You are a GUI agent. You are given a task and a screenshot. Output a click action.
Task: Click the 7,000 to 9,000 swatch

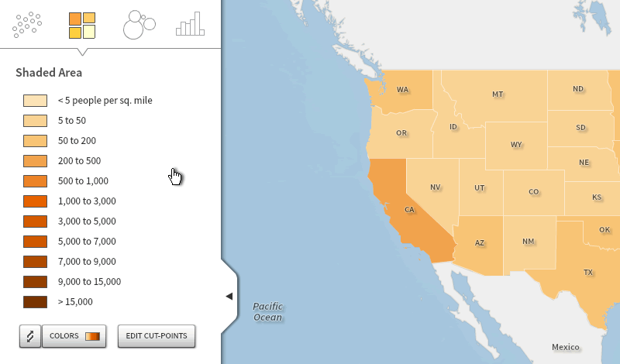[x=35, y=262]
